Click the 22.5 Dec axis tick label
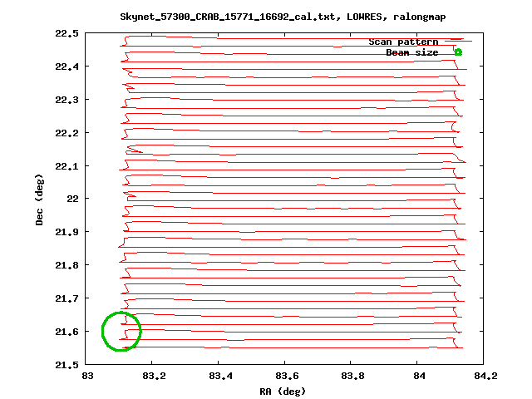532x399 pixels. [x=66, y=33]
